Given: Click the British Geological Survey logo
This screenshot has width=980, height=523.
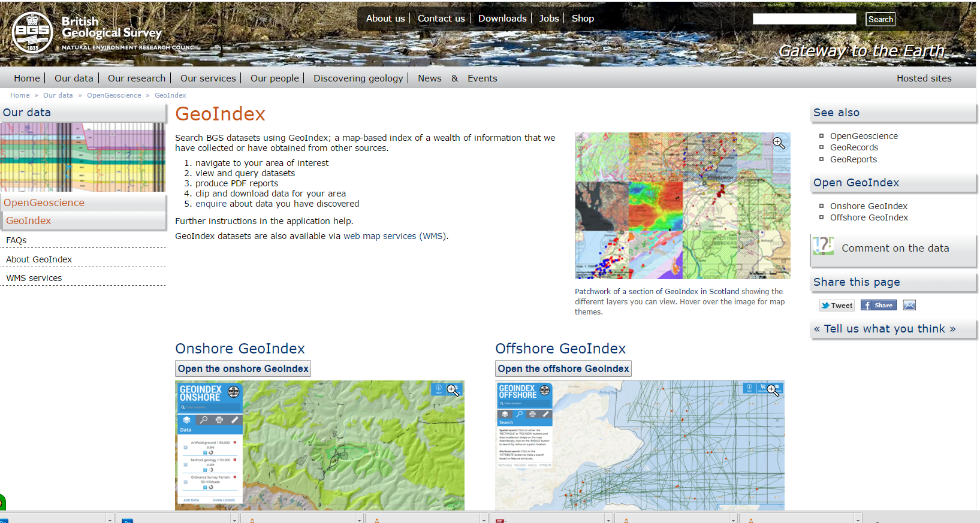Looking at the screenshot, I should click(33, 32).
